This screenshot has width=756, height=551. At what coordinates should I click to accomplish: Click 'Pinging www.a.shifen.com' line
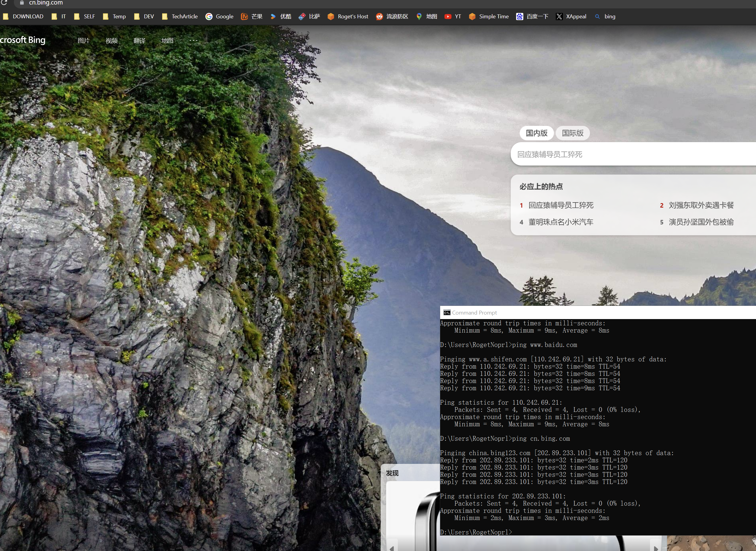coord(553,359)
